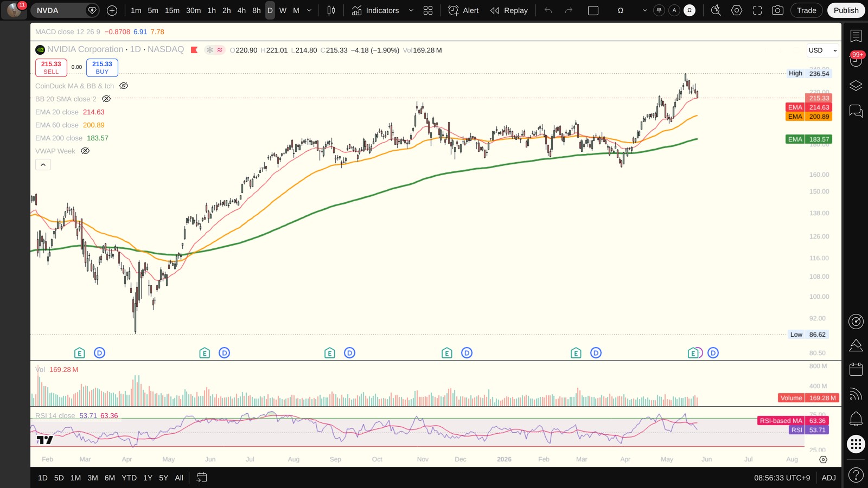Viewport: 868px width, 488px height.
Task: Select the monthly M timeframe
Action: coord(296,10)
